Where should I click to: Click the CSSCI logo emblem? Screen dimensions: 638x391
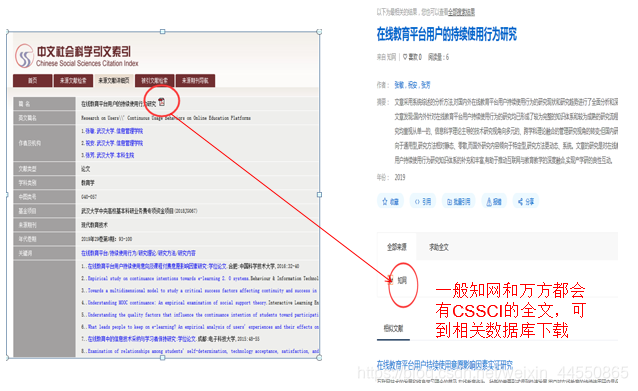coord(24,56)
